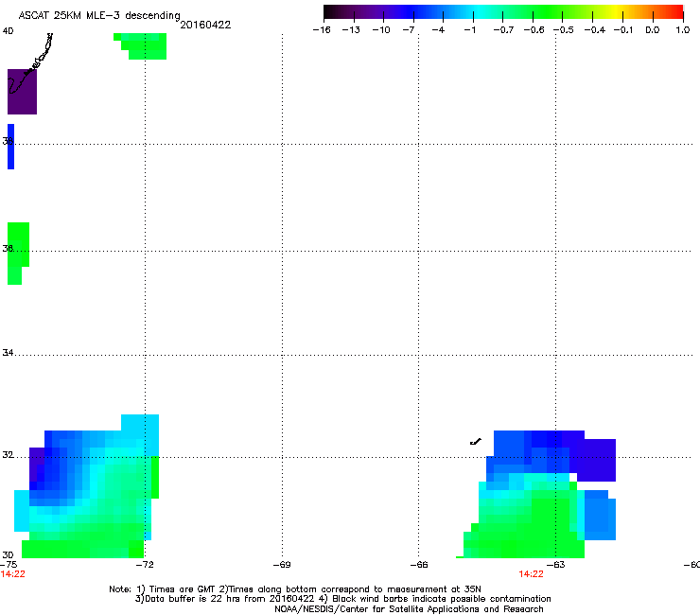Click the light blue block at the far right near 31N
The width and height of the screenshot is (700, 615).
point(600,516)
